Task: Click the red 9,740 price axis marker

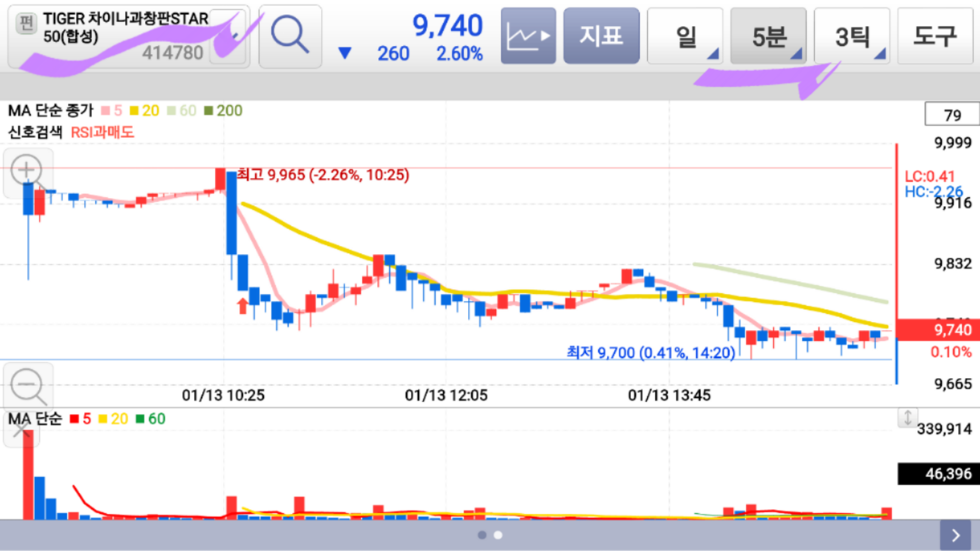Action: [938, 330]
